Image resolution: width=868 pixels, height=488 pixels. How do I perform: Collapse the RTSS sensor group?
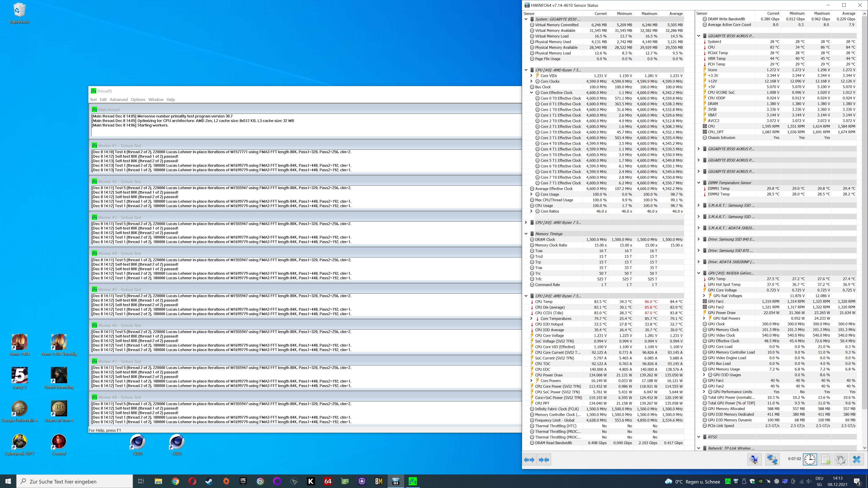click(x=698, y=437)
